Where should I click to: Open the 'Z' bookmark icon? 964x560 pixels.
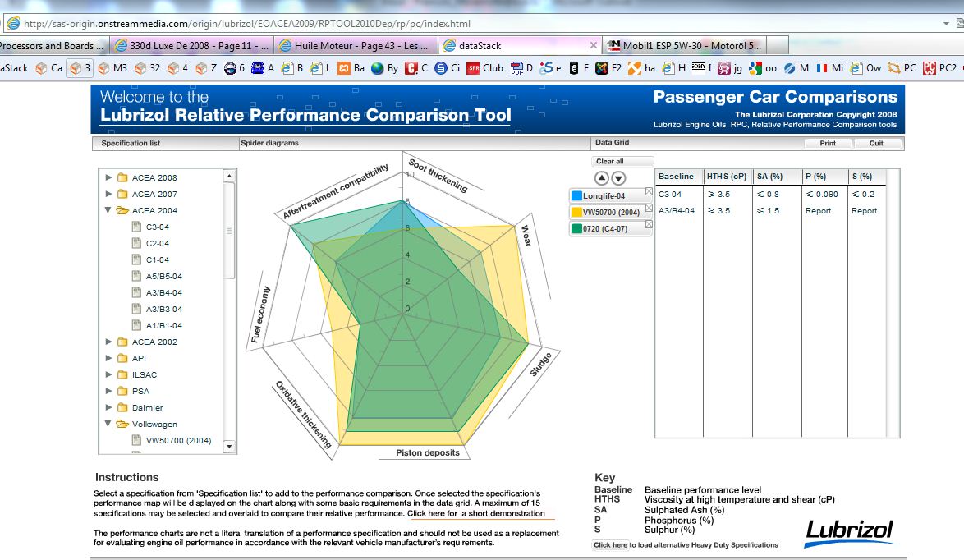point(201,68)
